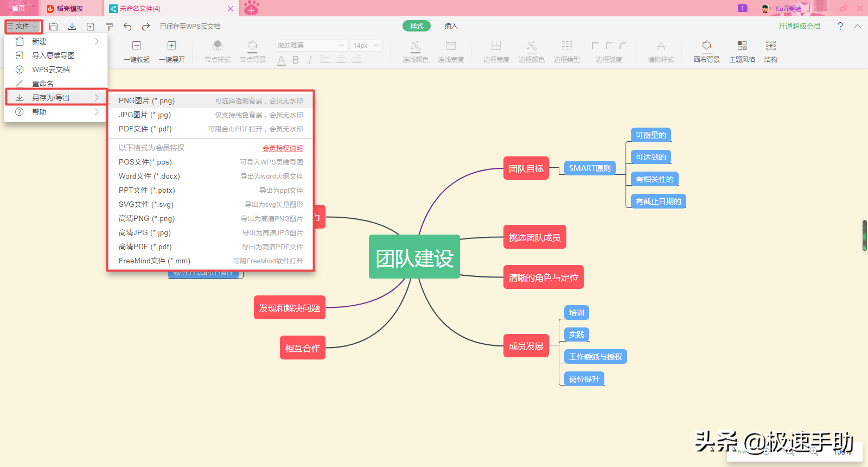Image resolution: width=868 pixels, height=467 pixels.
Task: Open 边框类型 border type options
Action: pos(567,52)
